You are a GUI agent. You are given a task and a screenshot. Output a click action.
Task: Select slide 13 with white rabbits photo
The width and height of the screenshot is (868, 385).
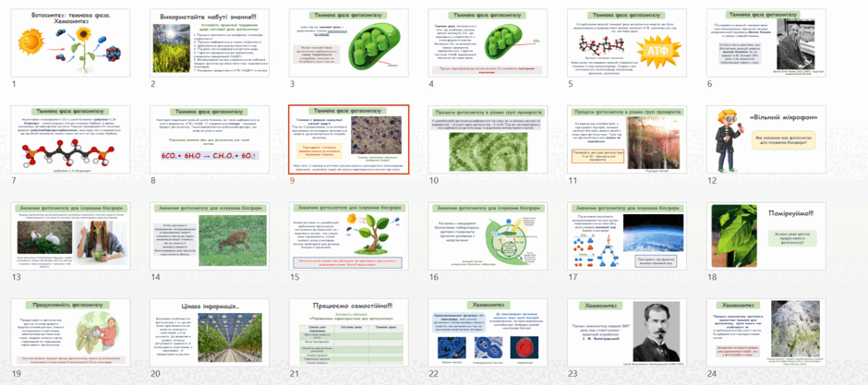(x=70, y=235)
